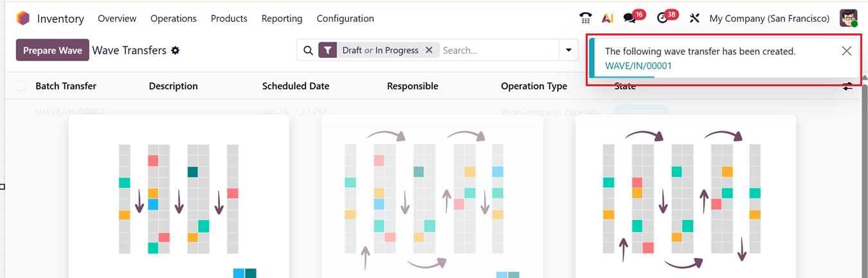
Task: Focus the Search input field
Action: tap(498, 50)
